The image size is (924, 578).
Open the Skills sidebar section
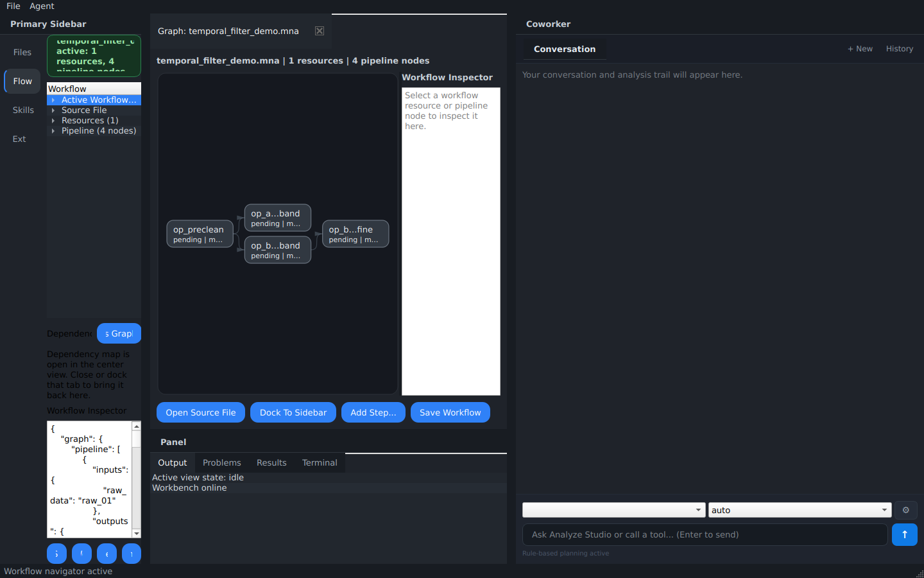click(22, 110)
